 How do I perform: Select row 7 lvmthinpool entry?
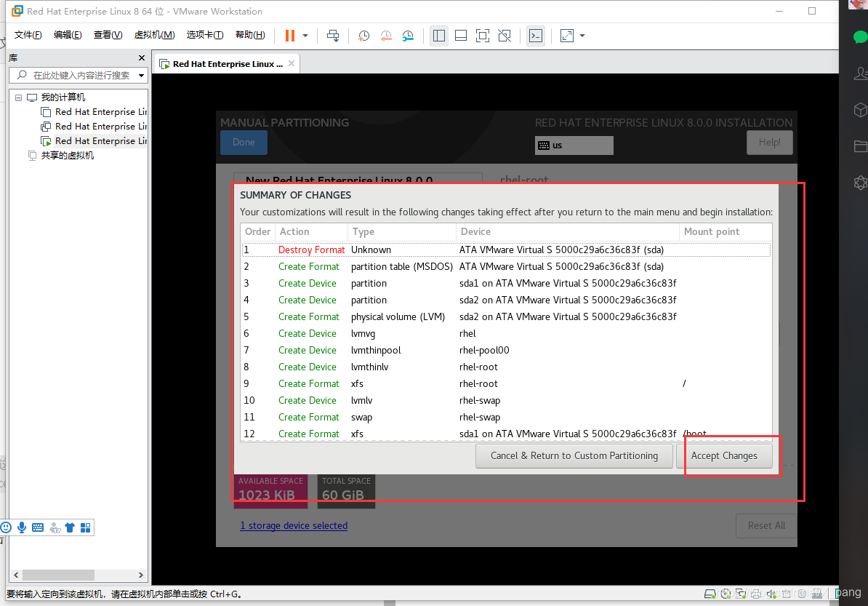505,350
